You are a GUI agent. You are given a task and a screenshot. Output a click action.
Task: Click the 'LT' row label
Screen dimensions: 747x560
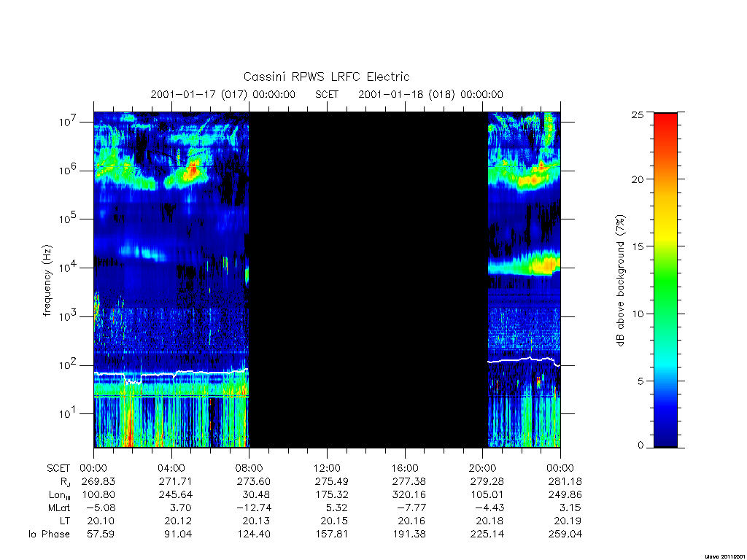tap(65, 521)
